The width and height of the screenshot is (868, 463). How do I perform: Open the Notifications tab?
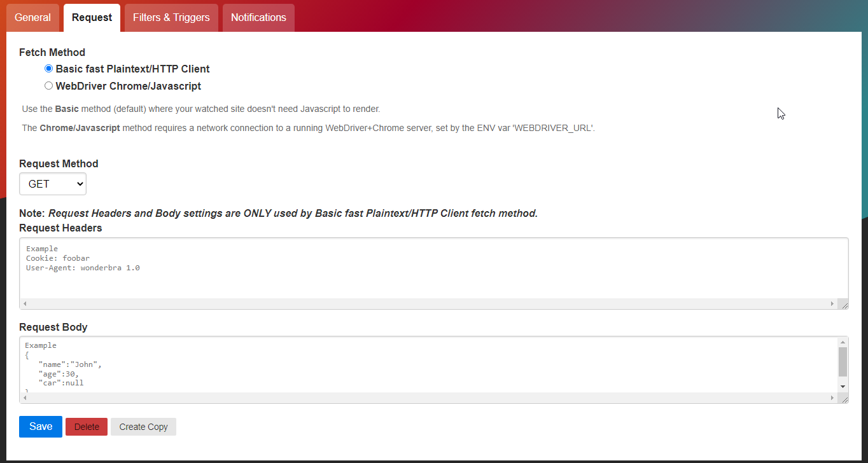tap(258, 17)
